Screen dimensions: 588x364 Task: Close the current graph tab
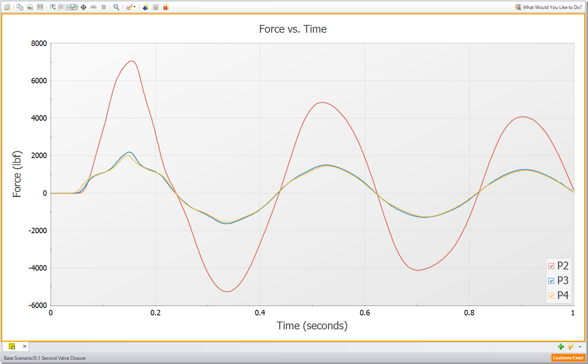coord(25,346)
